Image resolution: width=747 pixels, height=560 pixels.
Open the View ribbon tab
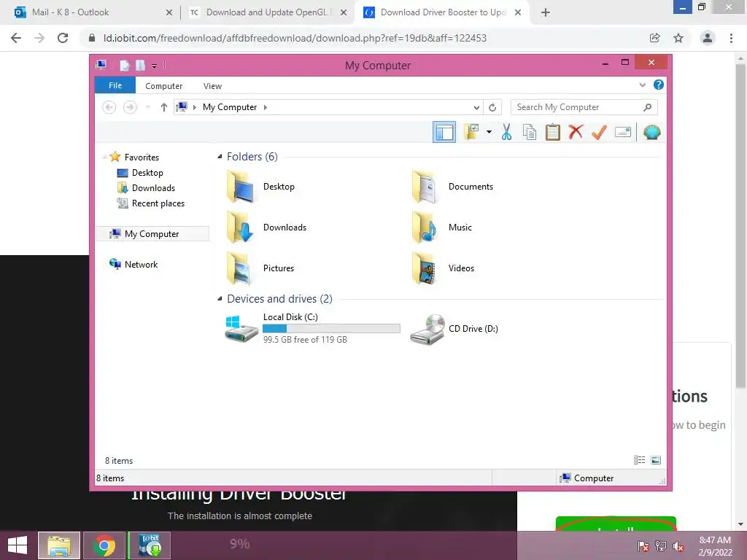pyautogui.click(x=212, y=86)
